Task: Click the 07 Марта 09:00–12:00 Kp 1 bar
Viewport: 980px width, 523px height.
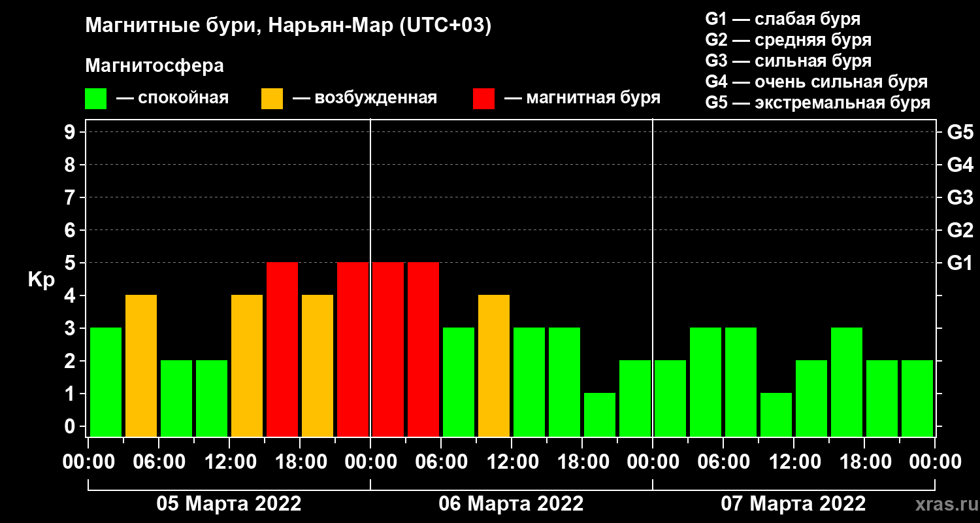Action: point(776,414)
